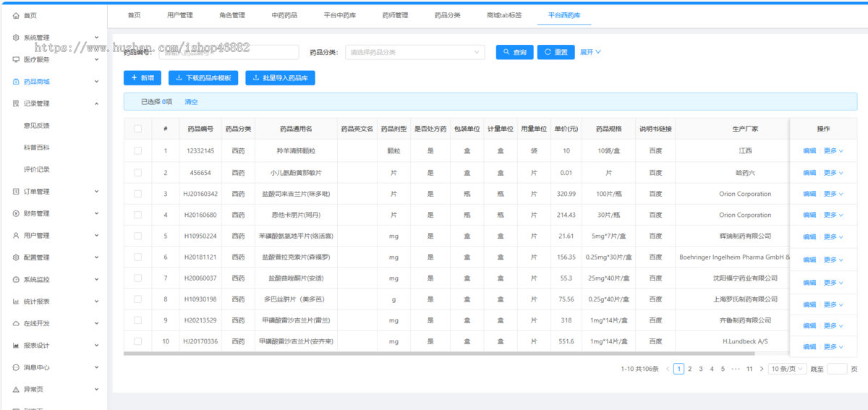This screenshot has width=868, height=410.
Task: Switch to the 药师管理 tab
Action: click(x=395, y=15)
